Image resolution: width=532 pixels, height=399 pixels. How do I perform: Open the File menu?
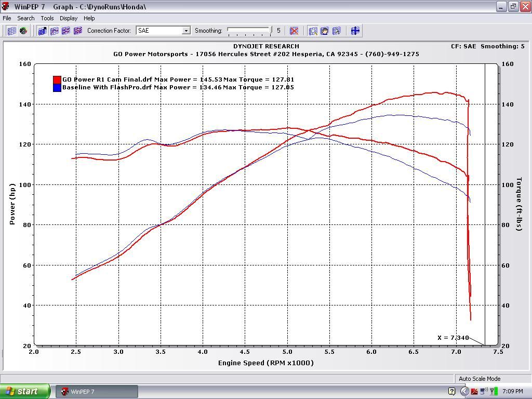[7, 18]
